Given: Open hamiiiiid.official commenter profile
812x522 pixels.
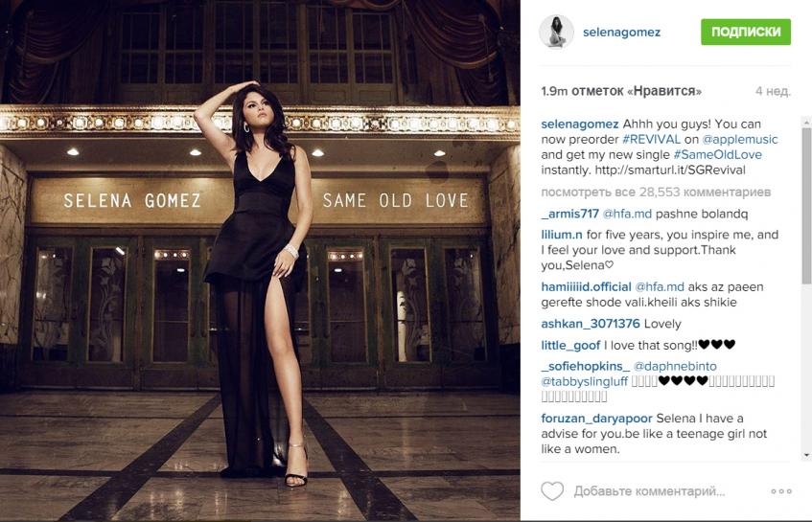Looking at the screenshot, I should [586, 286].
